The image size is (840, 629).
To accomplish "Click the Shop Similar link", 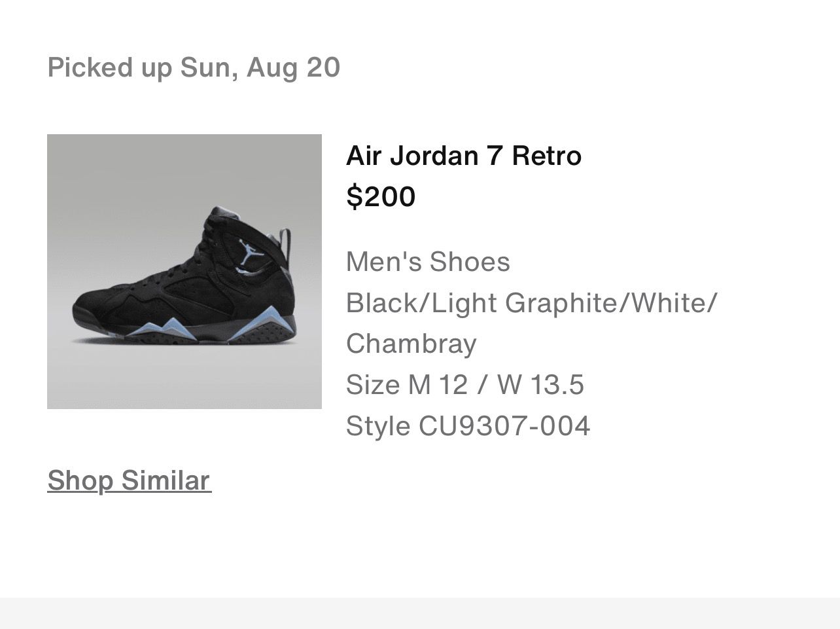I will pos(129,480).
